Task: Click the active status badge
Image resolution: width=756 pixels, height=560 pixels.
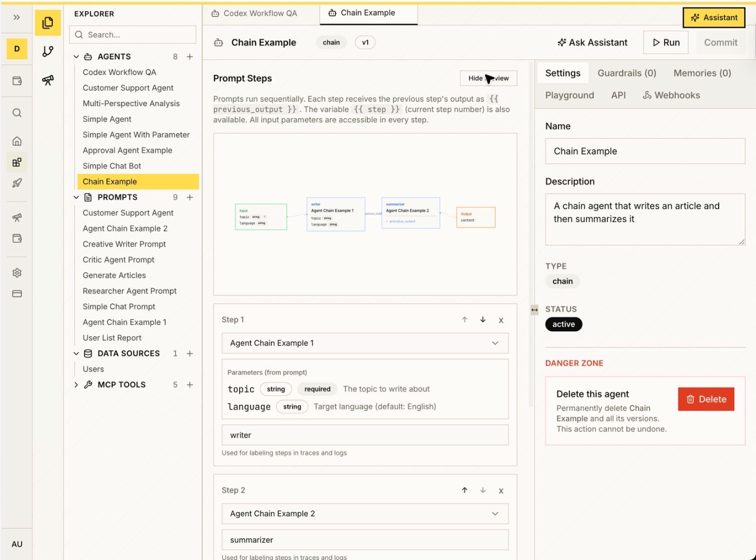Action: pos(564,324)
